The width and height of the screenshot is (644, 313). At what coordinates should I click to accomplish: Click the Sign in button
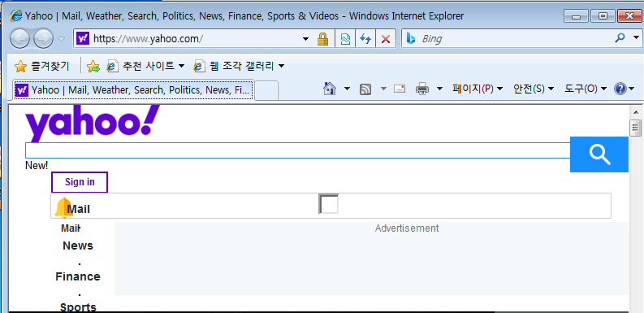tap(80, 182)
